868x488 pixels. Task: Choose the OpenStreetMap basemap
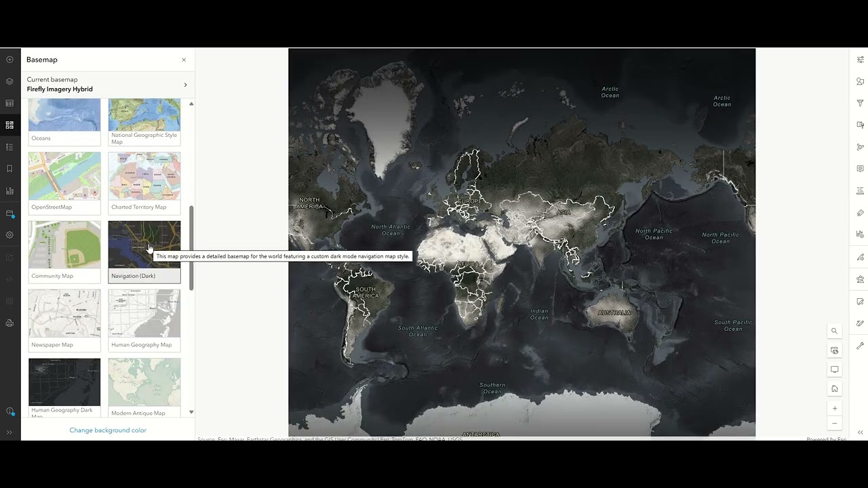[64, 183]
